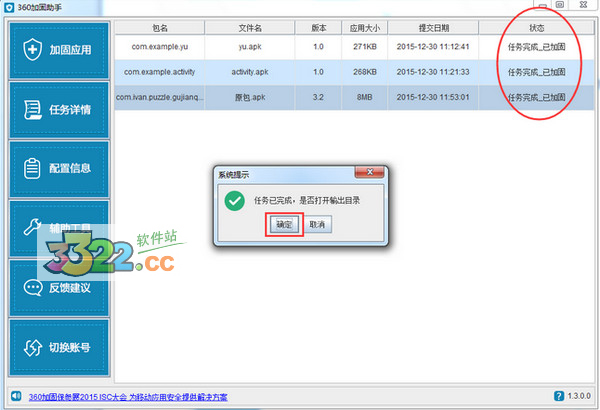Click the yu.apk file name cell
Viewport: 600px width, 410px height.
click(250, 47)
